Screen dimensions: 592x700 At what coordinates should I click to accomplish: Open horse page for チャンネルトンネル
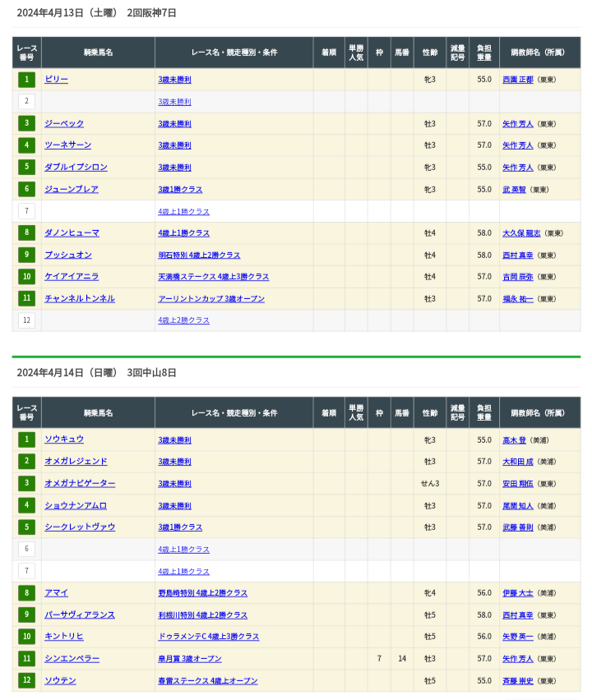click(x=79, y=299)
